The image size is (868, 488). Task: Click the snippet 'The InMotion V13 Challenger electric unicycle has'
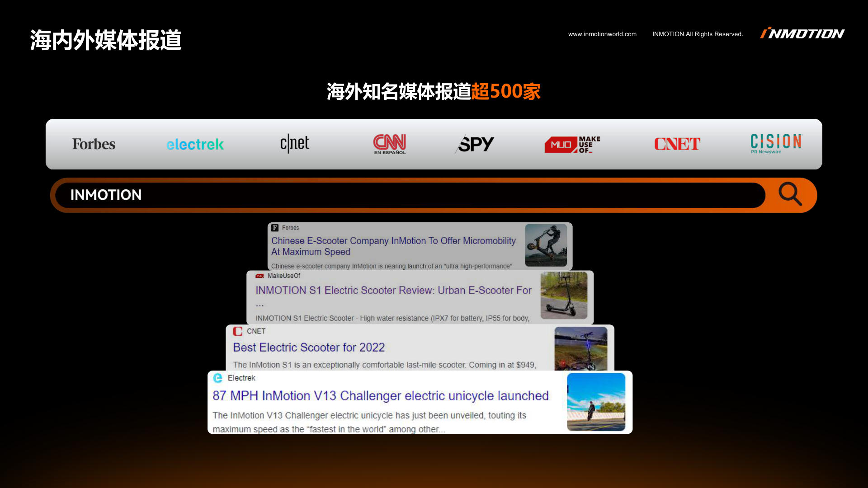pyautogui.click(x=369, y=422)
